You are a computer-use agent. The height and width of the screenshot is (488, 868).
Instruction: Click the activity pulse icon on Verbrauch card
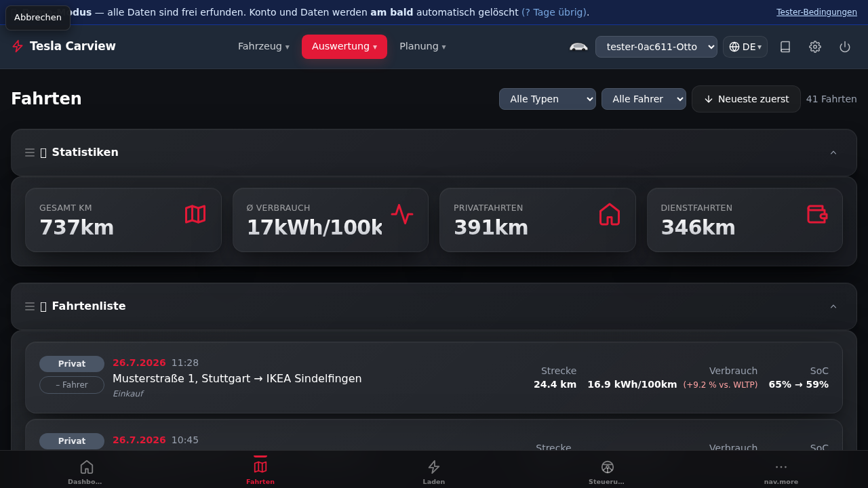pos(402,214)
